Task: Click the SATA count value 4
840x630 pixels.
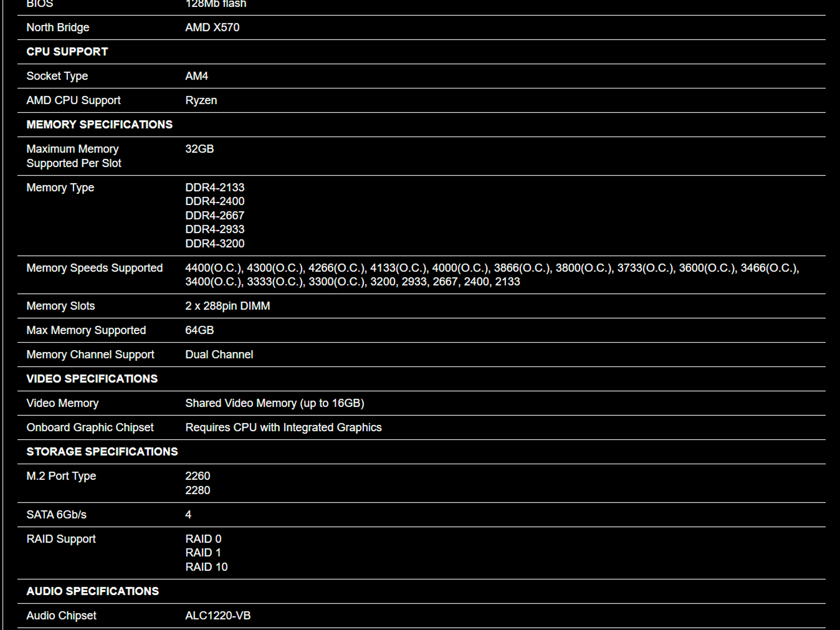Action: coord(188,515)
